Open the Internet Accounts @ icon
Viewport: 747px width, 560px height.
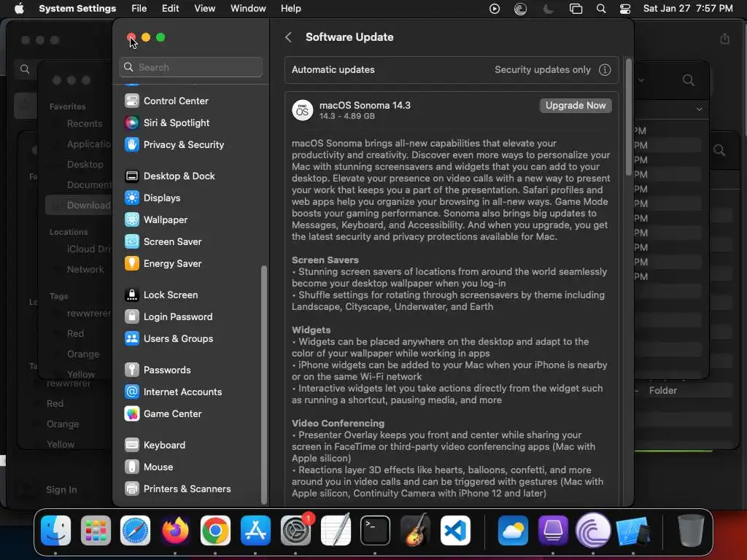pyautogui.click(x=131, y=392)
